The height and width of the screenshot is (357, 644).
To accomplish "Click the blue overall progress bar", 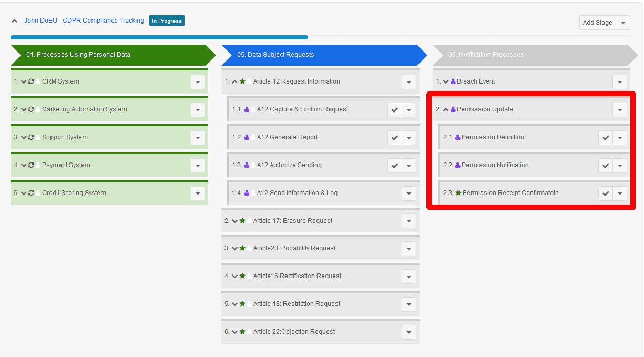I will point(159,37).
